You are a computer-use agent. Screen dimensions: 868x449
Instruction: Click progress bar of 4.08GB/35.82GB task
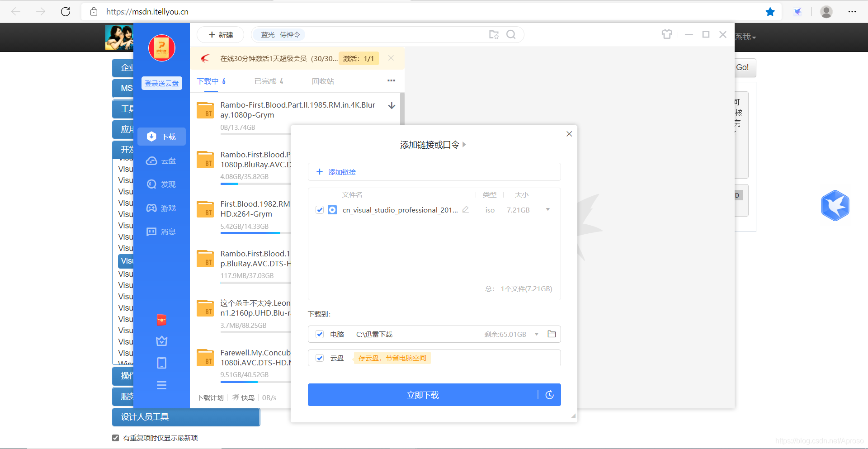[255, 184]
